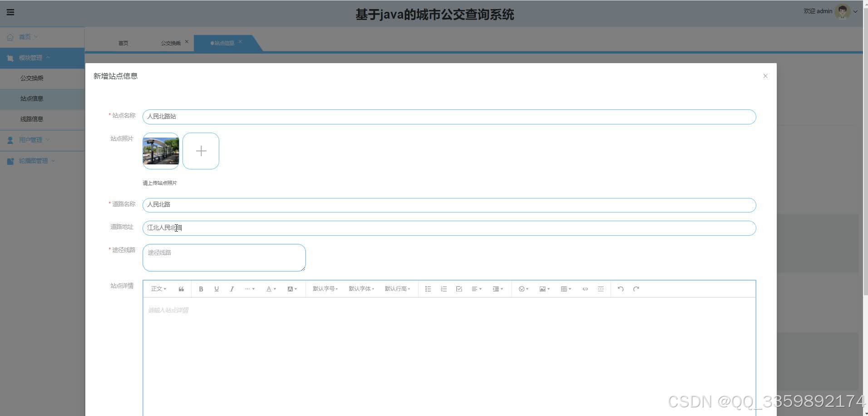Click the admin user avatar

click(x=843, y=11)
